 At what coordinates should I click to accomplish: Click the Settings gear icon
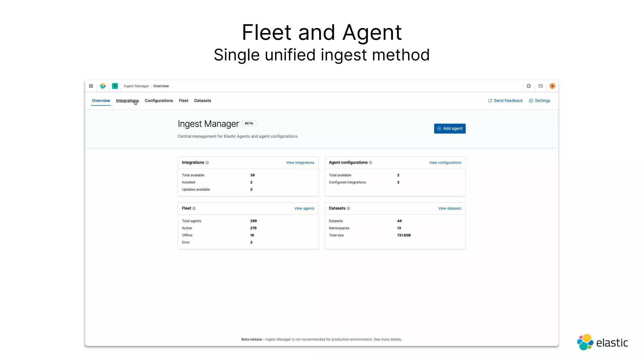531,101
